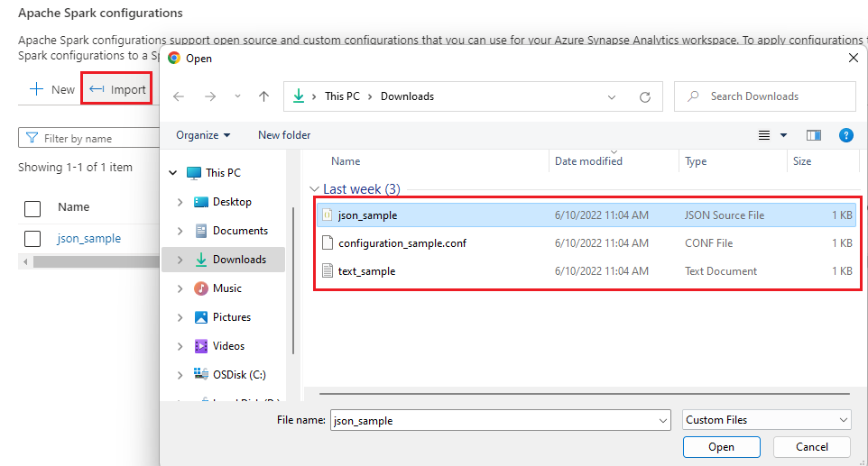Click the configuration_sample.conf file icon
Viewport: 868px width, 466px height.
click(328, 242)
